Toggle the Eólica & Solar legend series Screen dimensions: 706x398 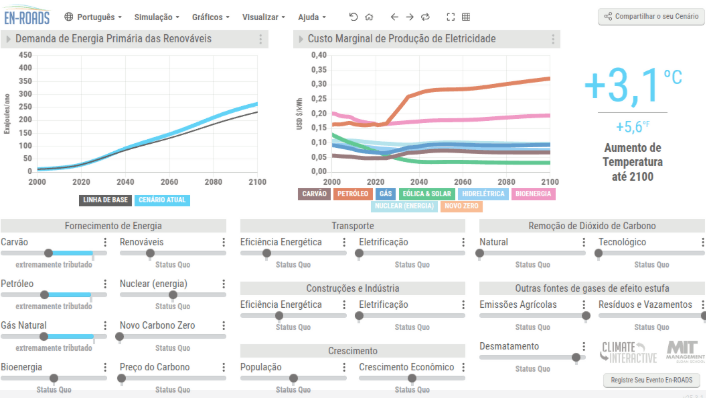coord(427,194)
